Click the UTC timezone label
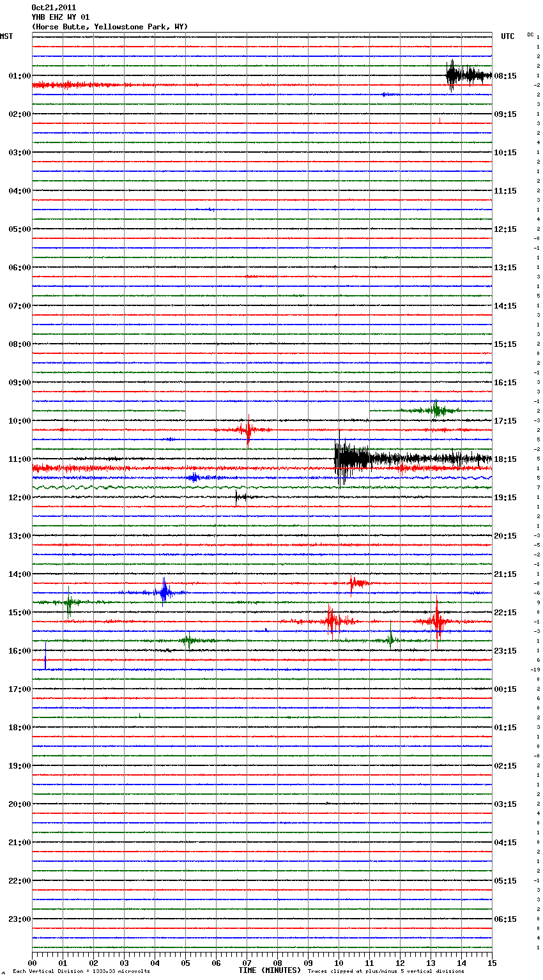This screenshot has height=980, width=543. tap(508, 36)
